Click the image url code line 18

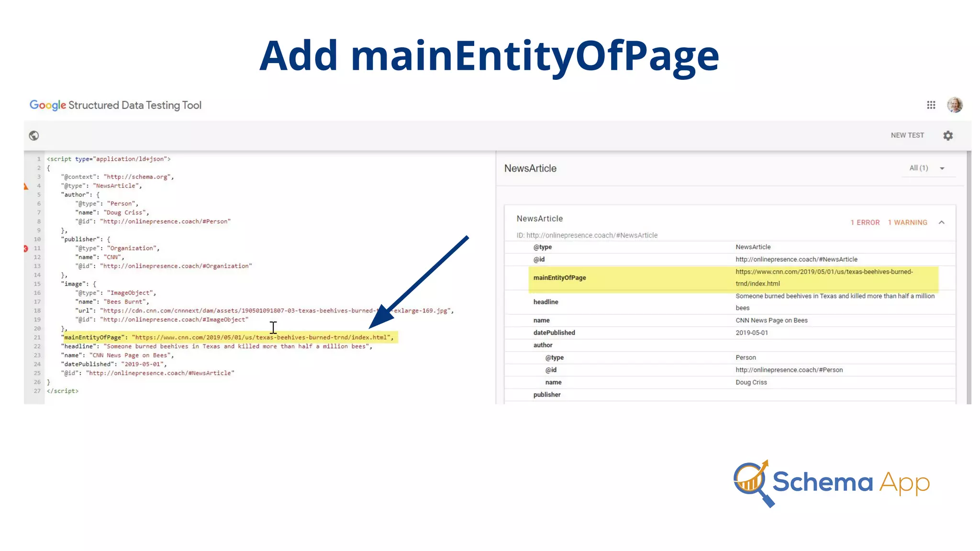pyautogui.click(x=264, y=311)
